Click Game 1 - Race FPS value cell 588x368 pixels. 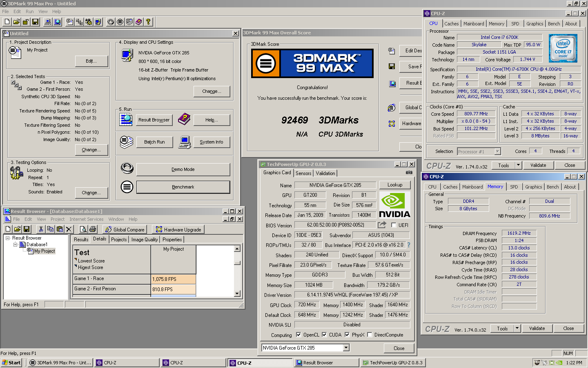[x=174, y=279]
